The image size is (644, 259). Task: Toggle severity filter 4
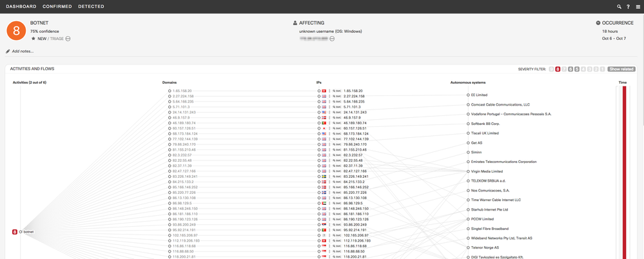tap(583, 70)
